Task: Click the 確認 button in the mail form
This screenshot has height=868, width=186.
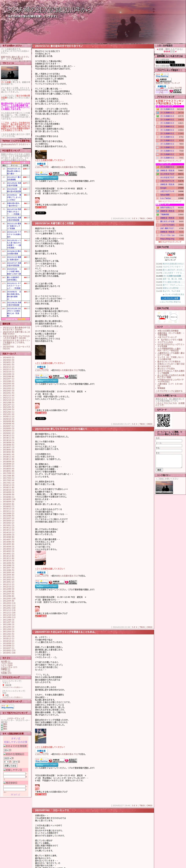Action: pyautogui.click(x=159, y=470)
